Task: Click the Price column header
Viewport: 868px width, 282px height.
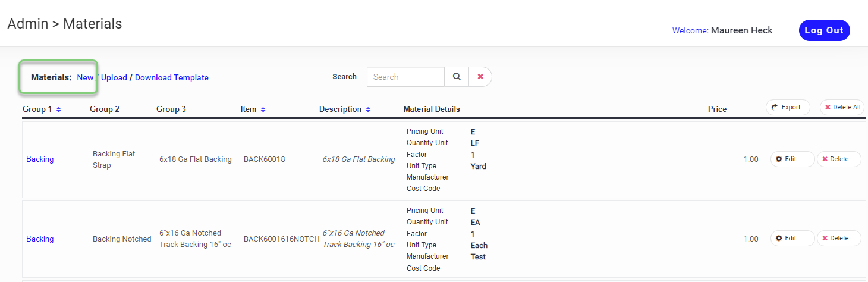Action: [x=717, y=109]
